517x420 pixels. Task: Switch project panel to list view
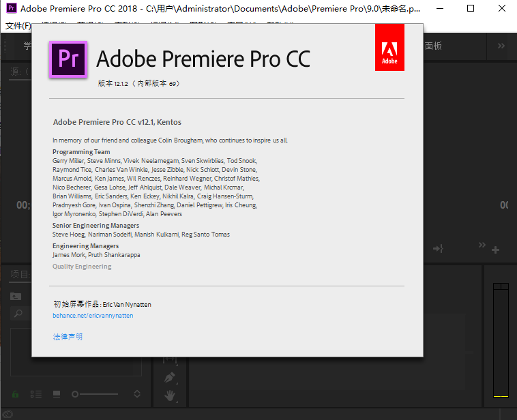[35, 394]
